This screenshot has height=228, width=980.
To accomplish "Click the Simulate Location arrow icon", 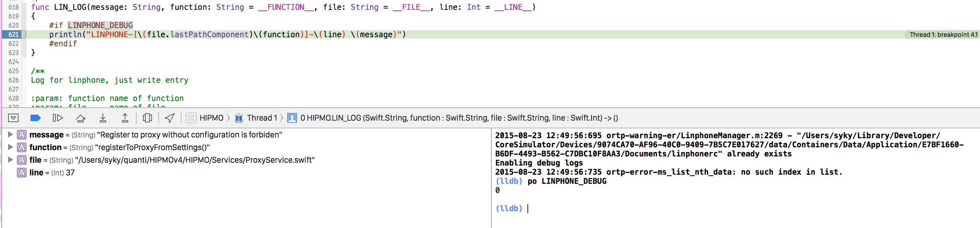I will tap(170, 118).
